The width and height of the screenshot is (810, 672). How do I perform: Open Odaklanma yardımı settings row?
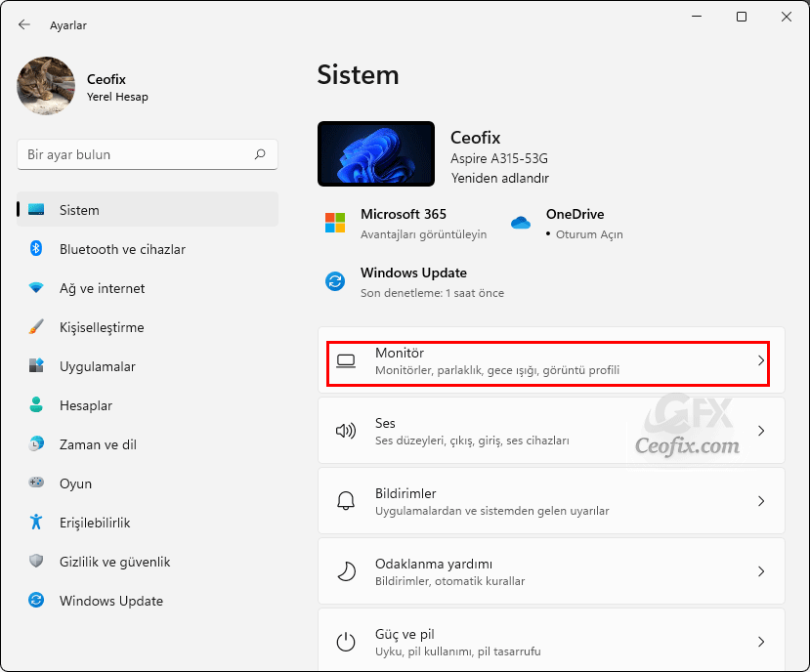point(551,570)
